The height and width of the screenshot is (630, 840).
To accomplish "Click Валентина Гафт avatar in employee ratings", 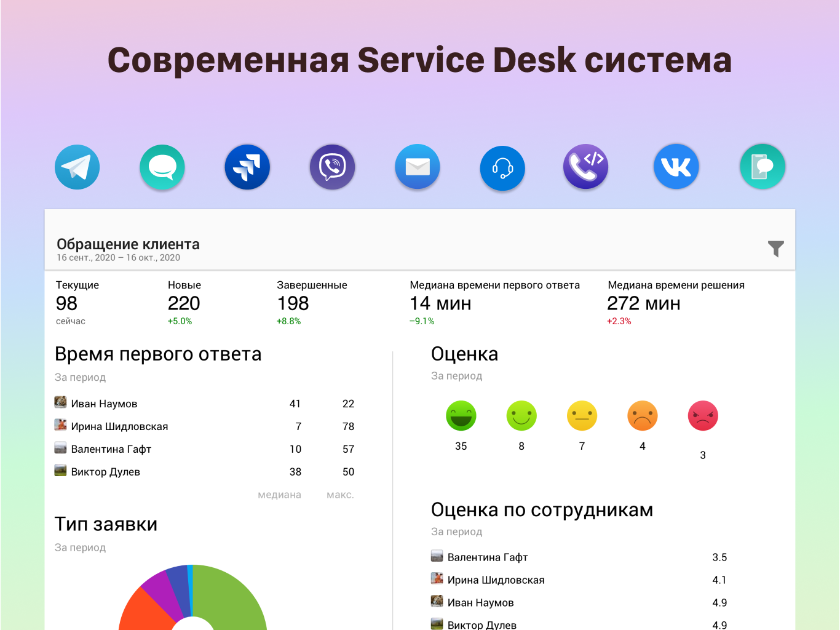I will pos(437,556).
